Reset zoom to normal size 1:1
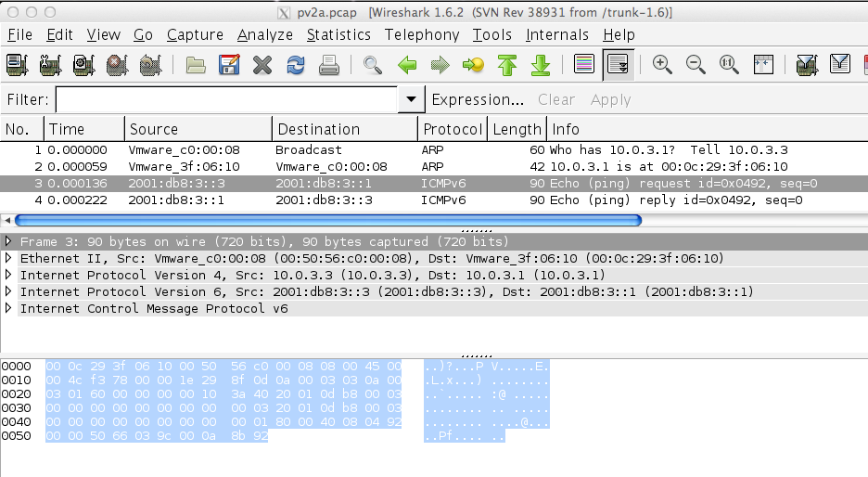Viewport: 868px width, 477px height. coord(729,65)
